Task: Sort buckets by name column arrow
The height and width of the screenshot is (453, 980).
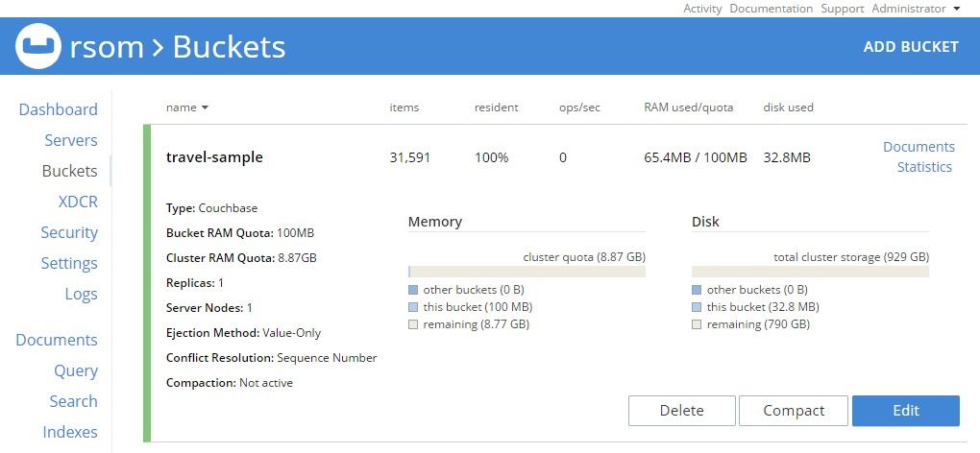Action: click(x=205, y=107)
